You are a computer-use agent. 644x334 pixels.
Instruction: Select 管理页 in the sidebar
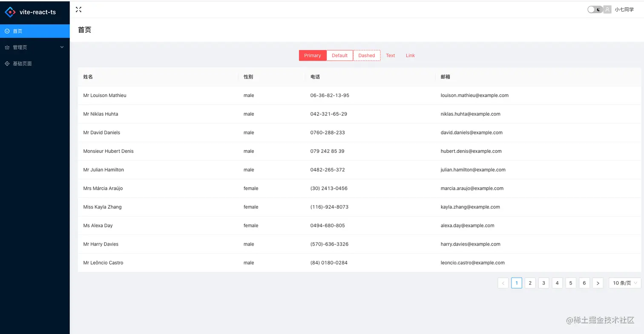(x=35, y=47)
